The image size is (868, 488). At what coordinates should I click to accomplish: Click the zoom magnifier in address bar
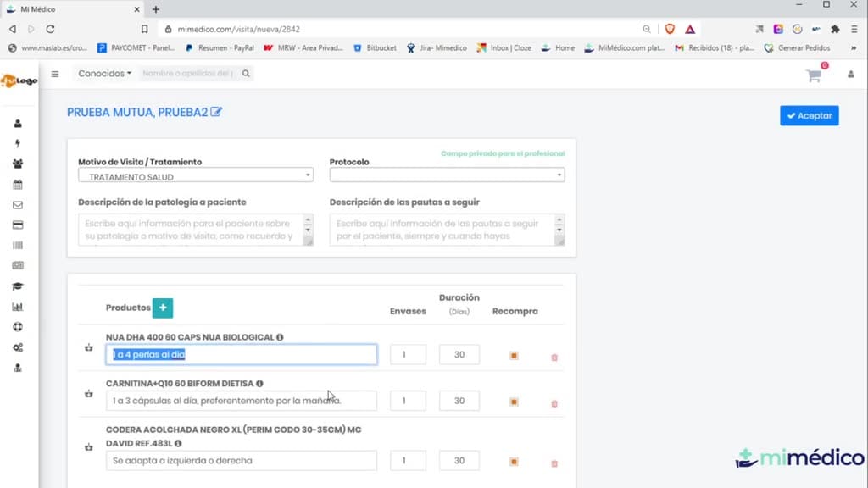pyautogui.click(x=647, y=29)
